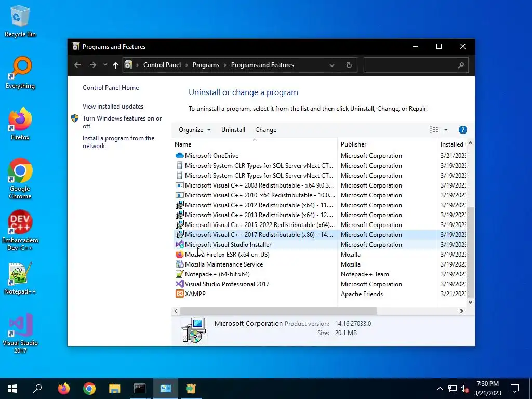The height and width of the screenshot is (399, 532).
Task: Click the Microsoft OneDrive cloud icon
Action: click(x=179, y=156)
